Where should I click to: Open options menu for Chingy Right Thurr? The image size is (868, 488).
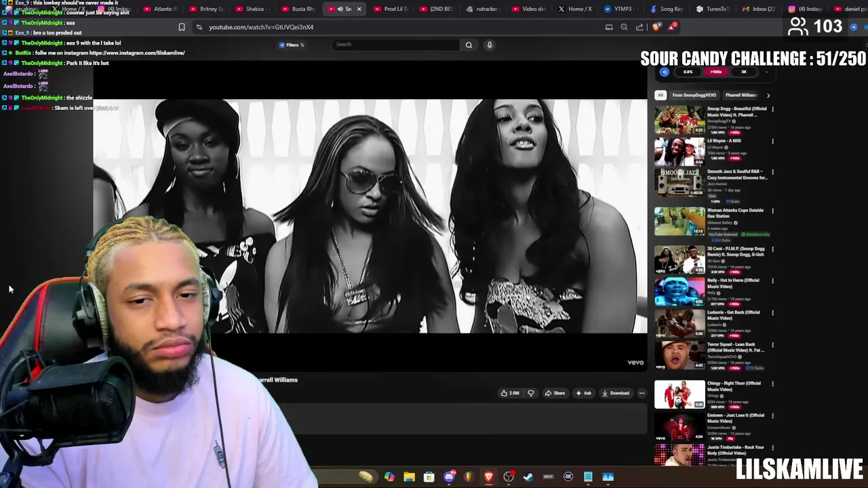(772, 384)
